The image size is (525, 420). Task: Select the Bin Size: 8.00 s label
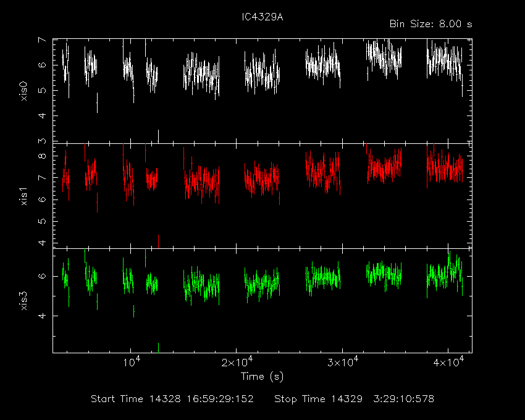point(431,24)
